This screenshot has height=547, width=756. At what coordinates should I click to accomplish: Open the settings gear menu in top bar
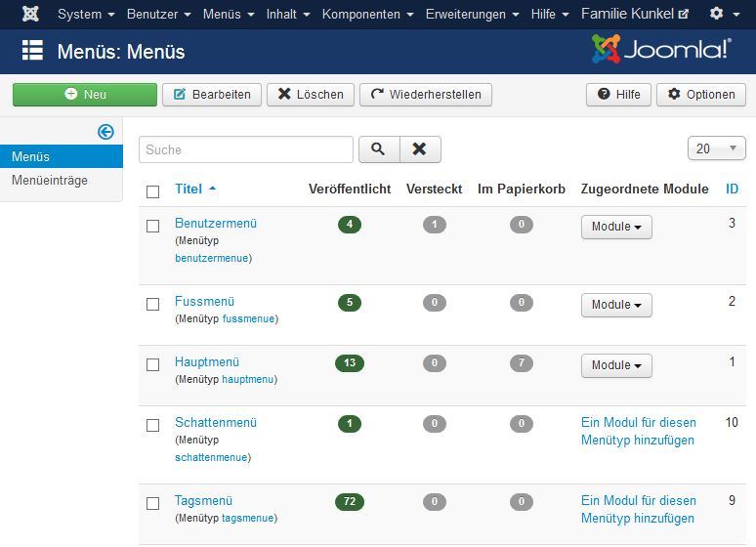click(723, 14)
